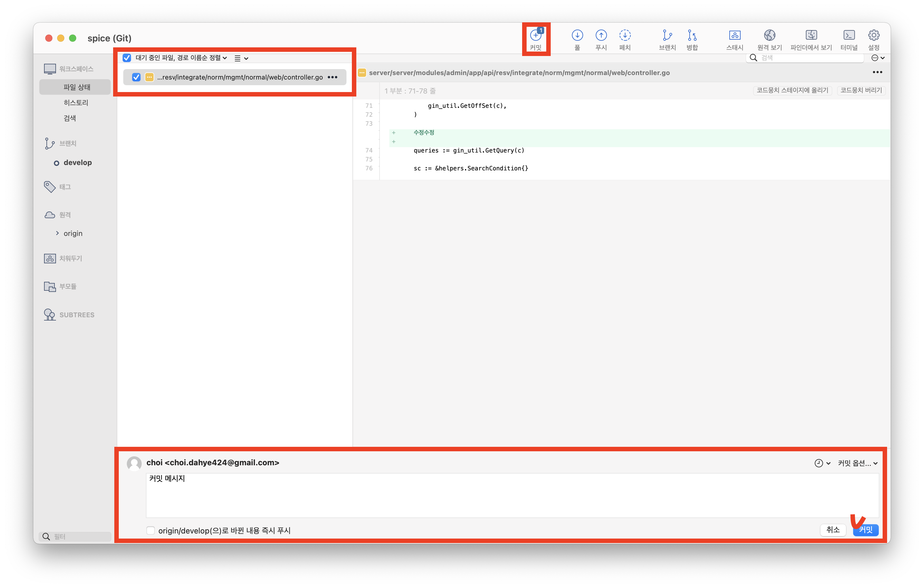
Task: Click 코드뭉치 스테이지에 올리기 button
Action: pyautogui.click(x=792, y=90)
